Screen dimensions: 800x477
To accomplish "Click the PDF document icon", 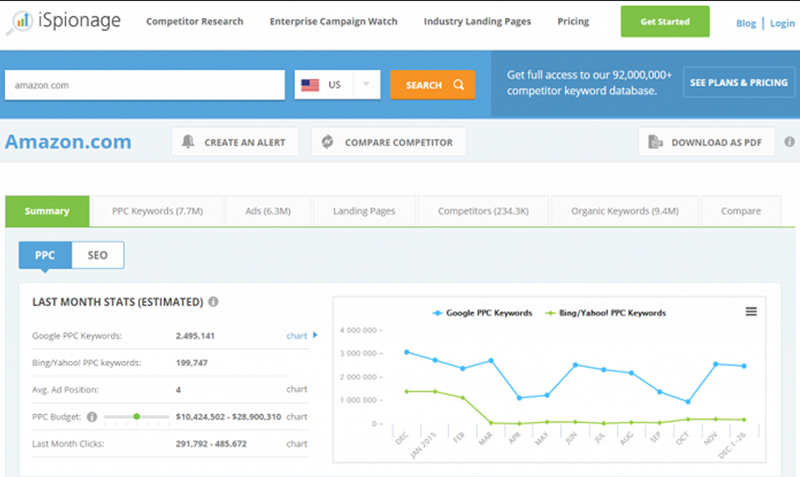I will coord(655,142).
